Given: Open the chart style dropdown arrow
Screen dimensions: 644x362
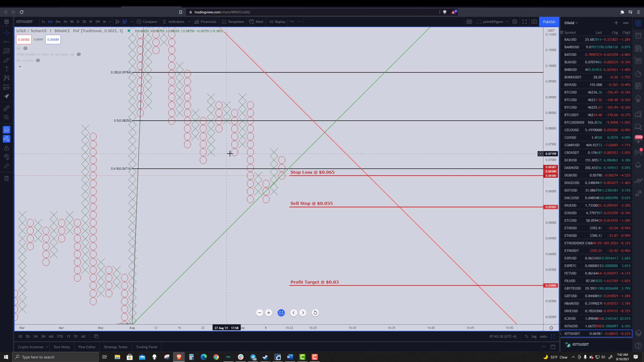Looking at the screenshot, I should (131, 22).
